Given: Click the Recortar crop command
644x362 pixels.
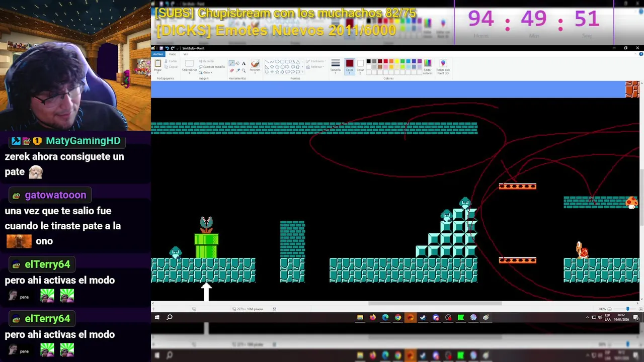Looking at the screenshot, I should [207, 61].
